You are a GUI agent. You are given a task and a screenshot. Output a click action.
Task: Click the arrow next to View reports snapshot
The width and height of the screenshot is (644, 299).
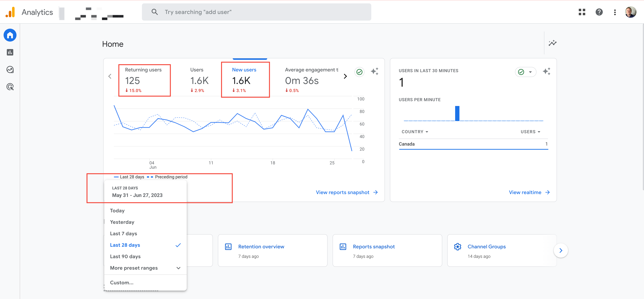click(376, 192)
